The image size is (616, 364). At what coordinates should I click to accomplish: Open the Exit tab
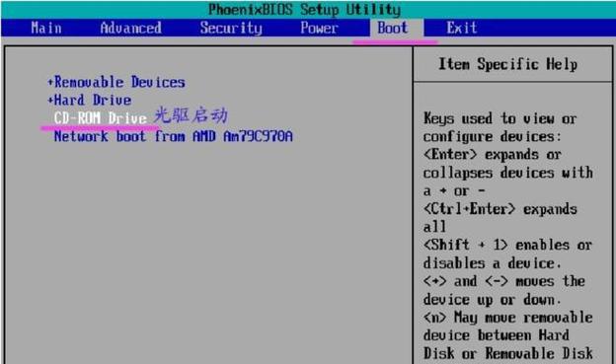click(462, 28)
